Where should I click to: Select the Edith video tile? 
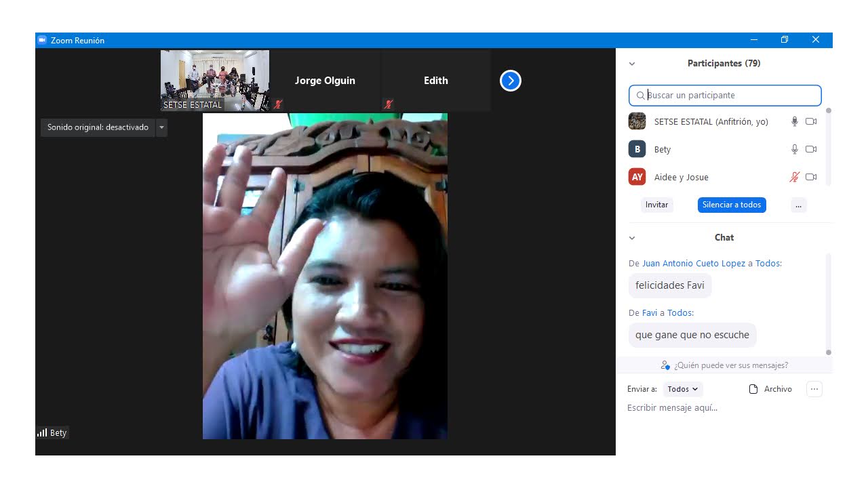436,81
